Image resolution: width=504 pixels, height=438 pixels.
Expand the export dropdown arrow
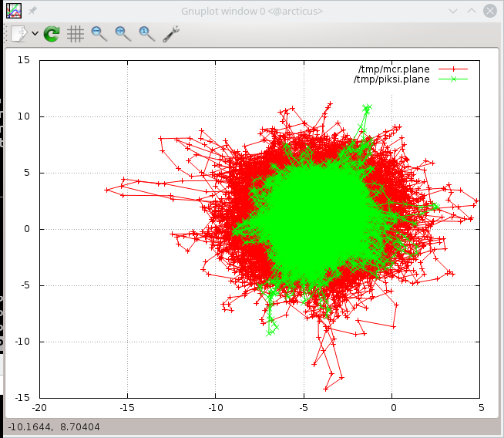click(x=35, y=34)
